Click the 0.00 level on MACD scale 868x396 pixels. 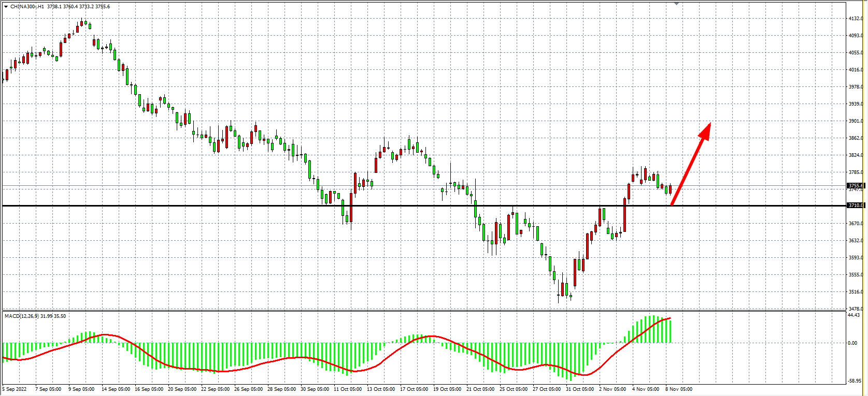click(x=852, y=343)
